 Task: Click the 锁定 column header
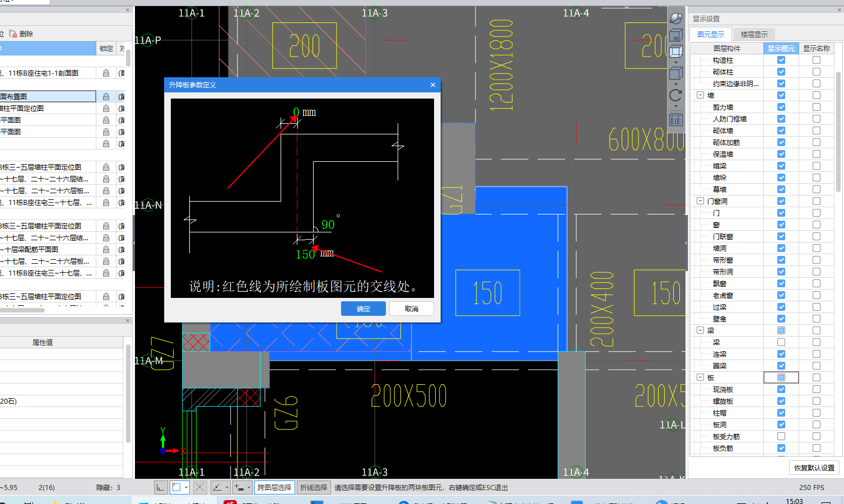(x=106, y=48)
